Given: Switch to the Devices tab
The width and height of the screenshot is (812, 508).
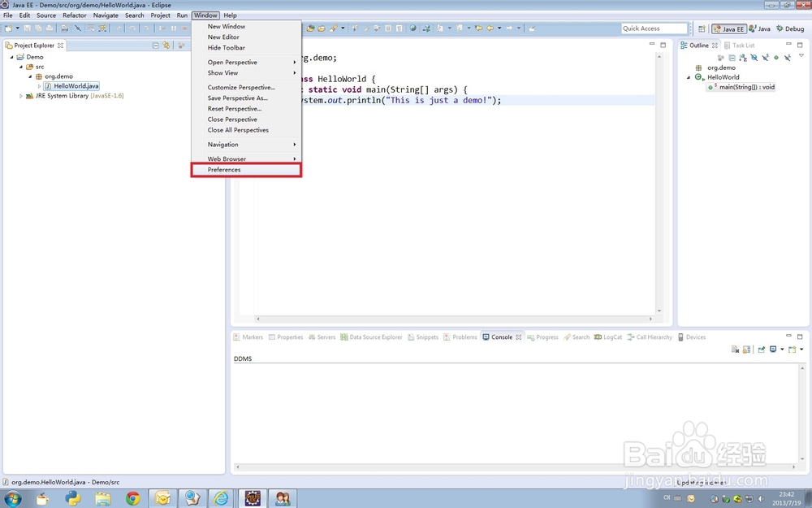Looking at the screenshot, I should [691, 337].
